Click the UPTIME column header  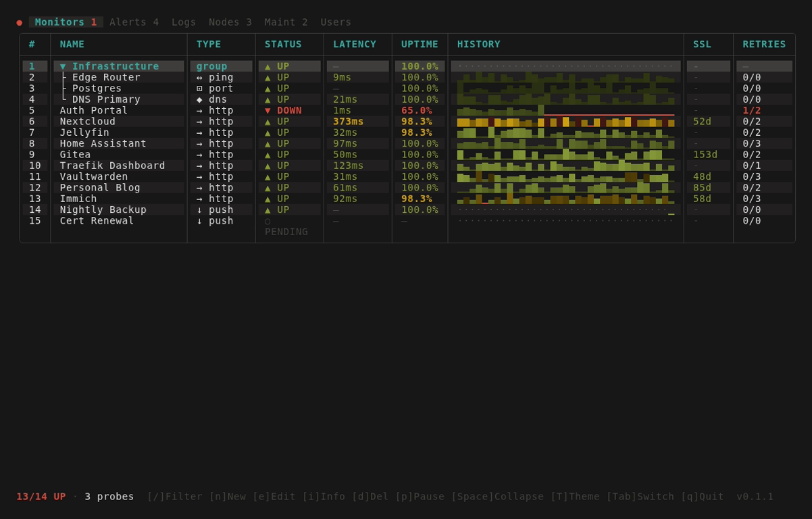[420, 45]
